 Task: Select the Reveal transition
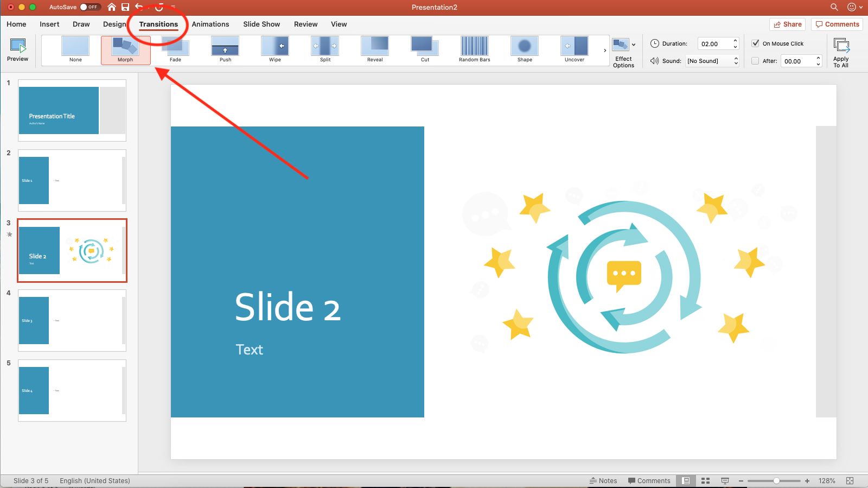375,49
